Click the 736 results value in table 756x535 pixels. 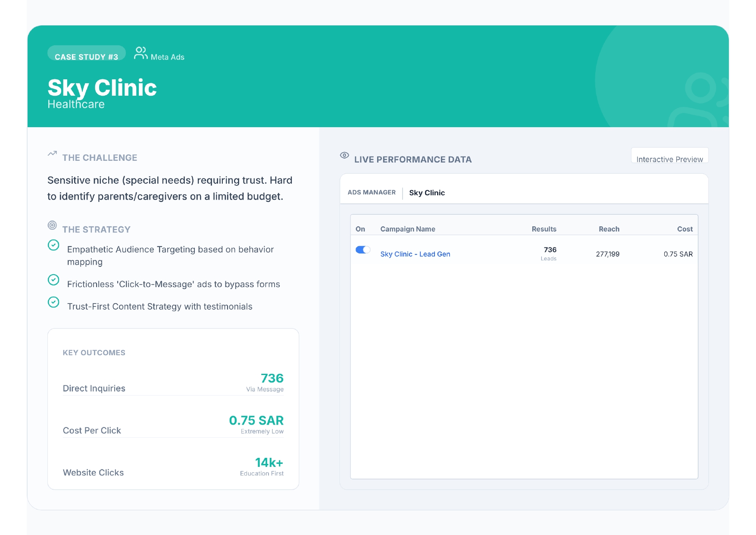550,250
